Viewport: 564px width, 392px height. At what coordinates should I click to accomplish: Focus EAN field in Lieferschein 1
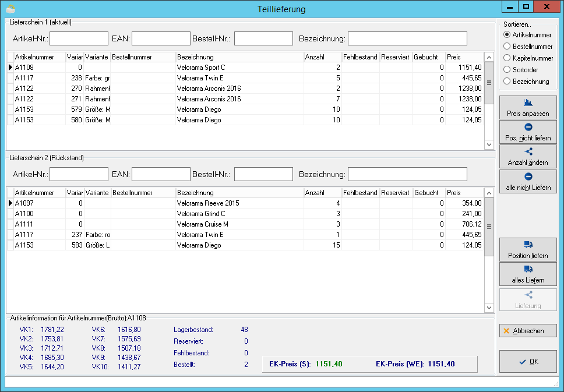click(x=161, y=38)
